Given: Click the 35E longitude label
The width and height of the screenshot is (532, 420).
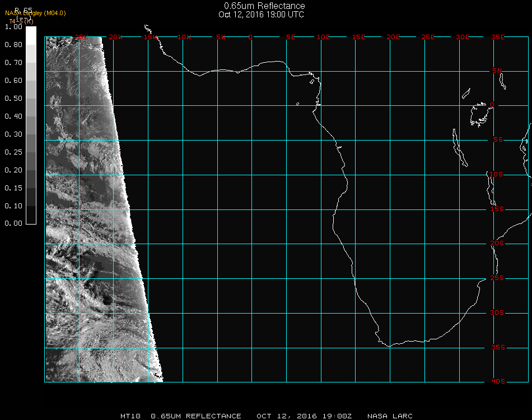Looking at the screenshot, I should click(498, 37).
